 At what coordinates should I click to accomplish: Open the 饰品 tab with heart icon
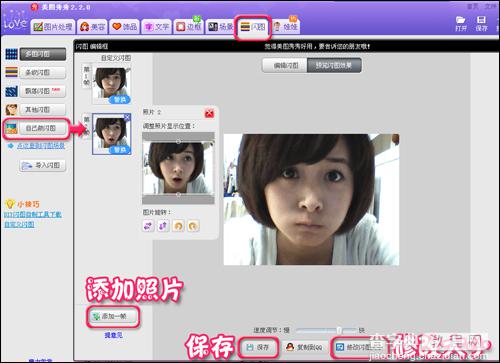click(x=124, y=27)
